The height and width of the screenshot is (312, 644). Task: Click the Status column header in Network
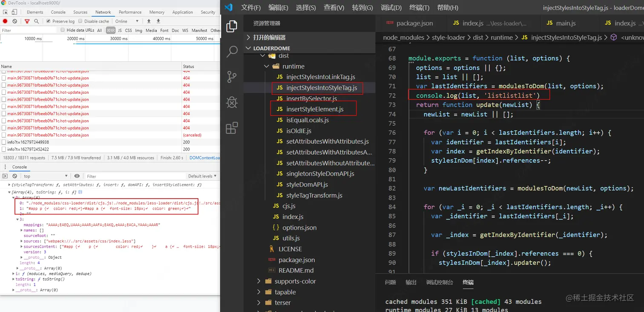coord(200,66)
